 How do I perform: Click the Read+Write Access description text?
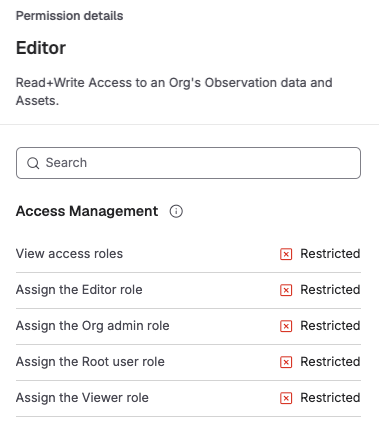(174, 91)
